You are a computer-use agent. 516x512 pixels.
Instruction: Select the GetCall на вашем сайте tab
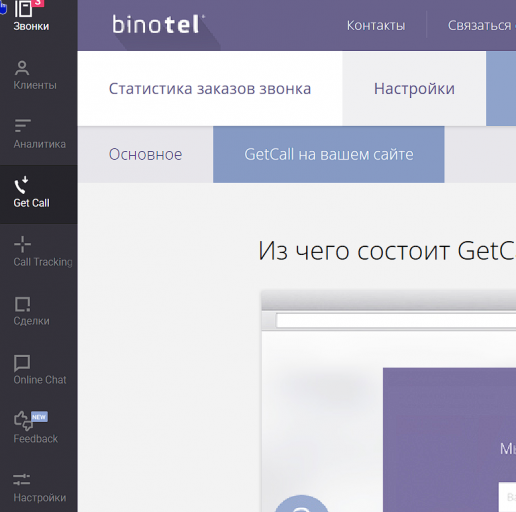[329, 154]
